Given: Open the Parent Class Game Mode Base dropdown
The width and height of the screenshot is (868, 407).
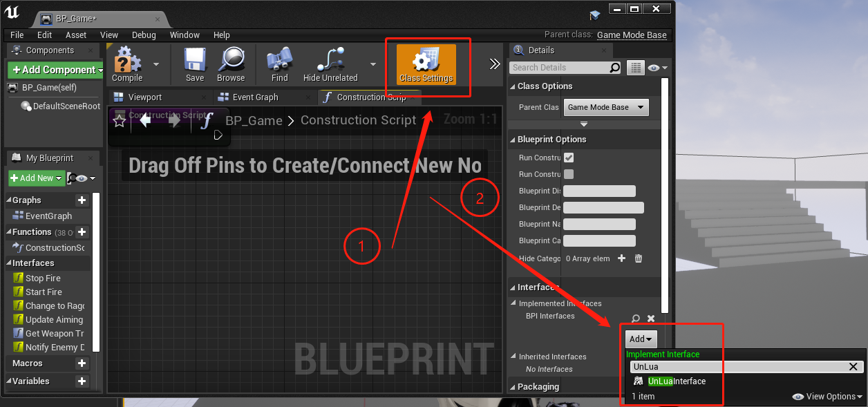Looking at the screenshot, I should click(x=606, y=107).
